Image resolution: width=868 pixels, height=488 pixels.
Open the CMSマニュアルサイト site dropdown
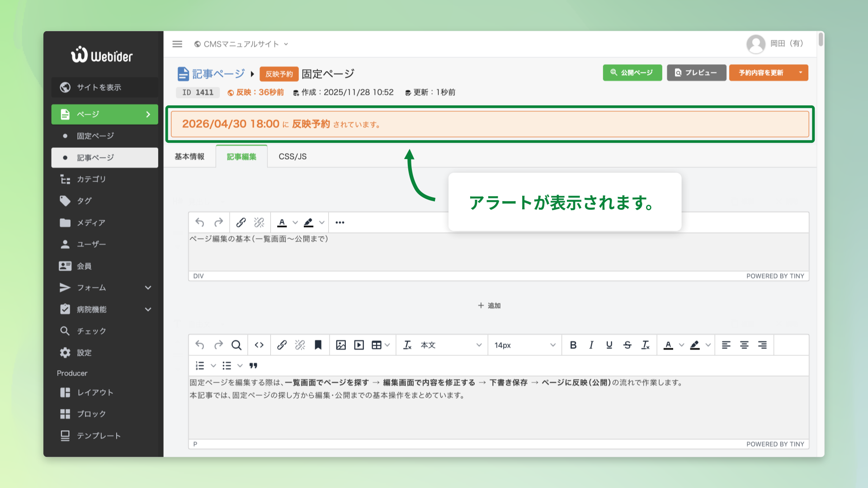pyautogui.click(x=241, y=44)
